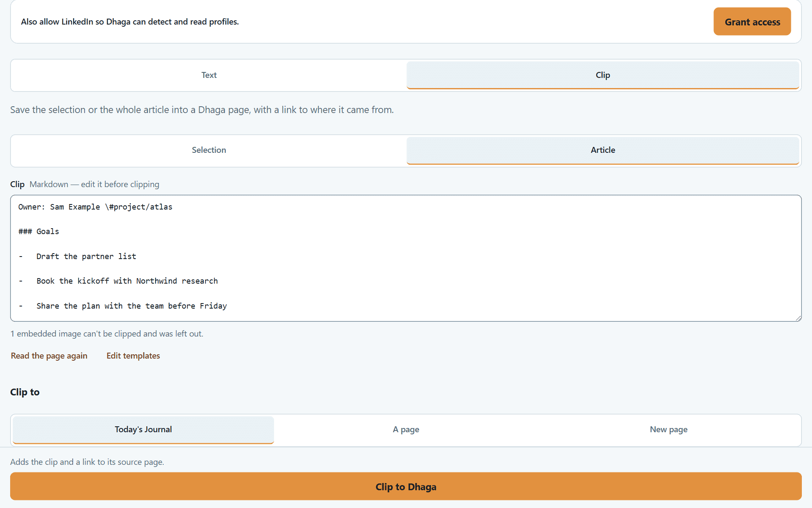
Task: Click the 'Also allow LinkedIn' message text
Action: (x=130, y=22)
